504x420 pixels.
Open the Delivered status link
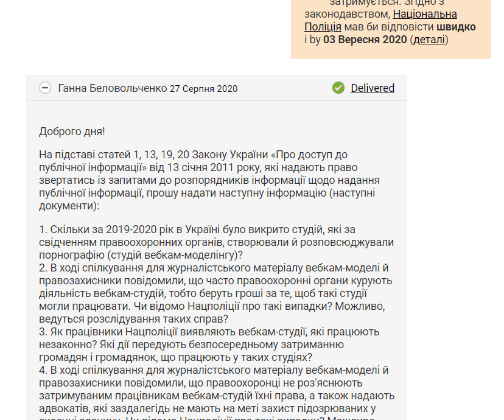click(373, 88)
